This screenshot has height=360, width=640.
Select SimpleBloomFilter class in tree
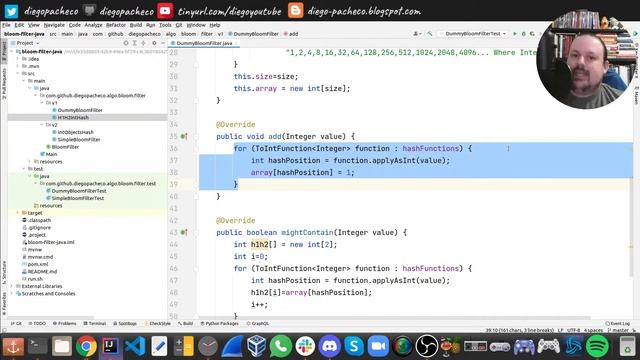(x=78, y=140)
